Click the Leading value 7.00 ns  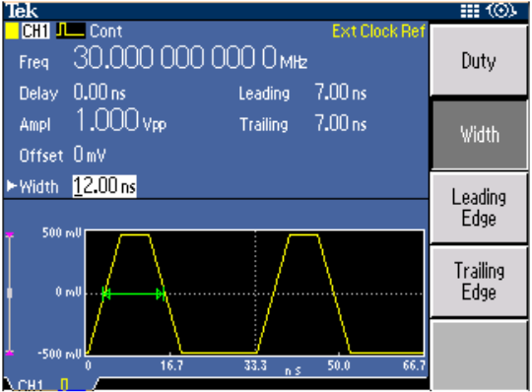coord(341,92)
